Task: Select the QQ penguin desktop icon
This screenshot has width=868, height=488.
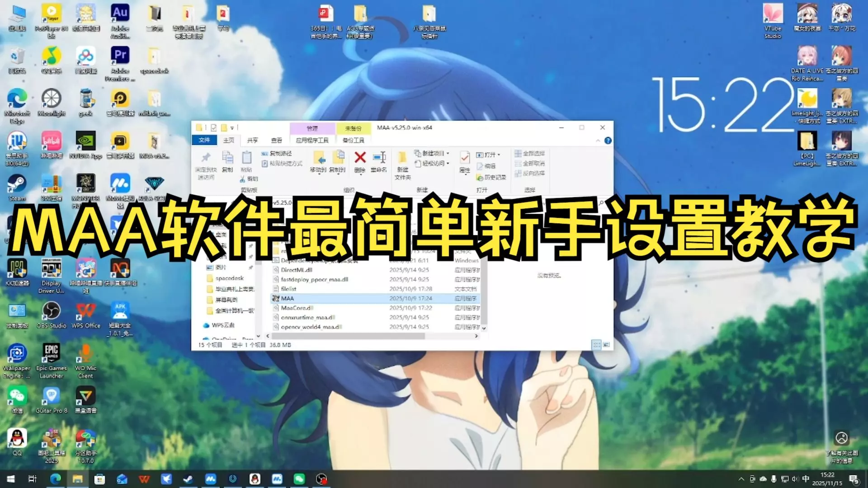Action: pos(17,442)
